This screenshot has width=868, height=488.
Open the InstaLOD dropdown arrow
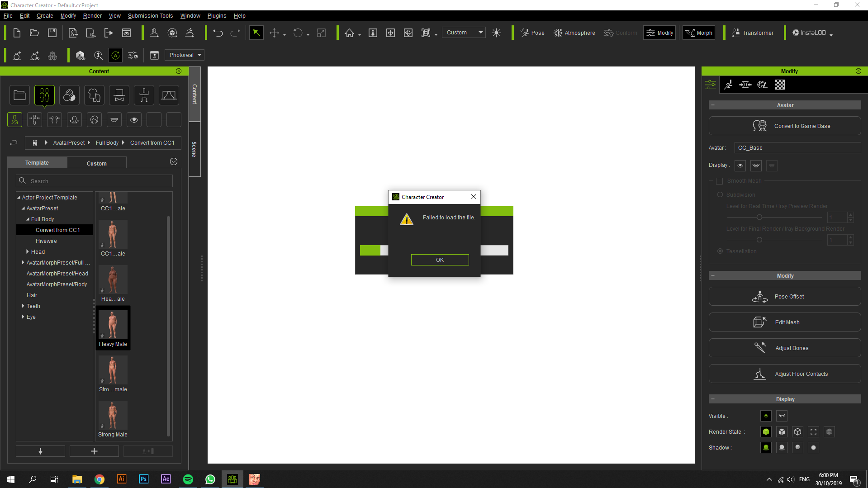(x=831, y=34)
